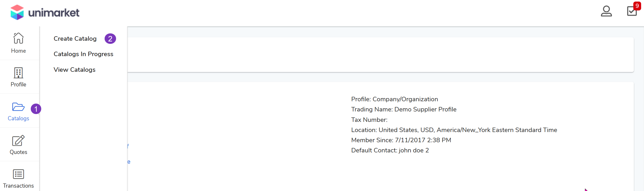Click the red 9 notification badge
644x191 pixels.
click(x=637, y=6)
